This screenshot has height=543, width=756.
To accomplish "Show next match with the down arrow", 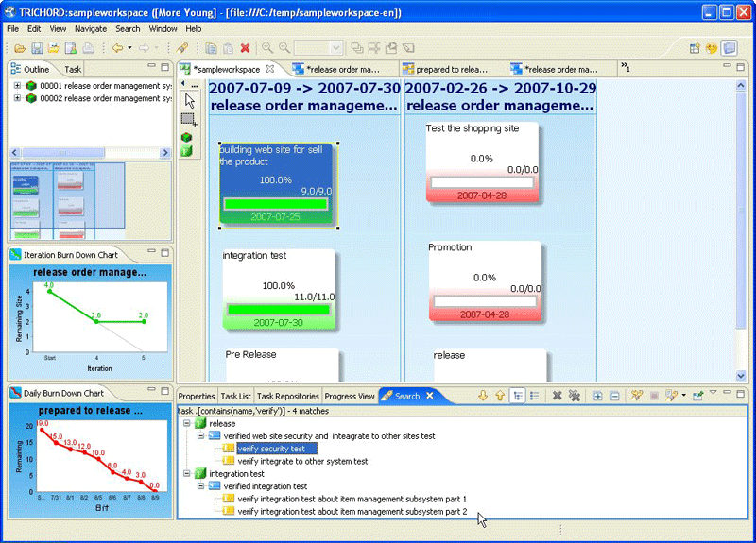I will coord(483,396).
